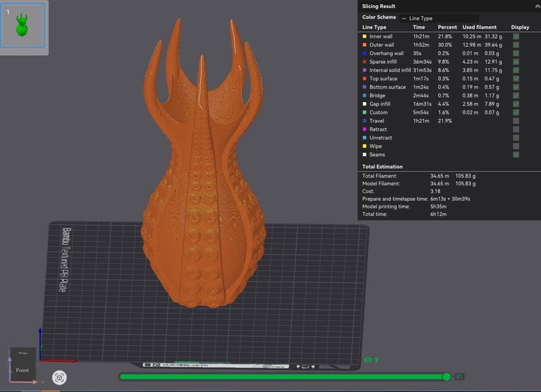
Task: Enable Unretract display checkbox
Action: click(x=516, y=137)
